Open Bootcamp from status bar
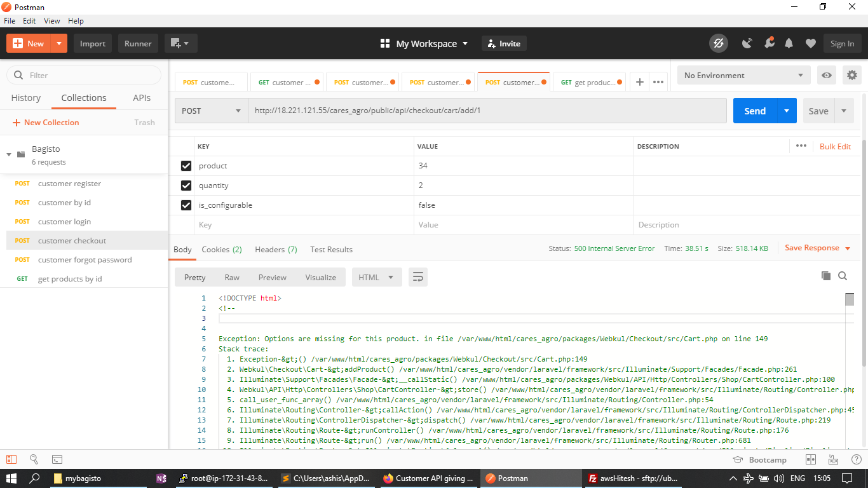The width and height of the screenshot is (868, 488). coord(759,459)
